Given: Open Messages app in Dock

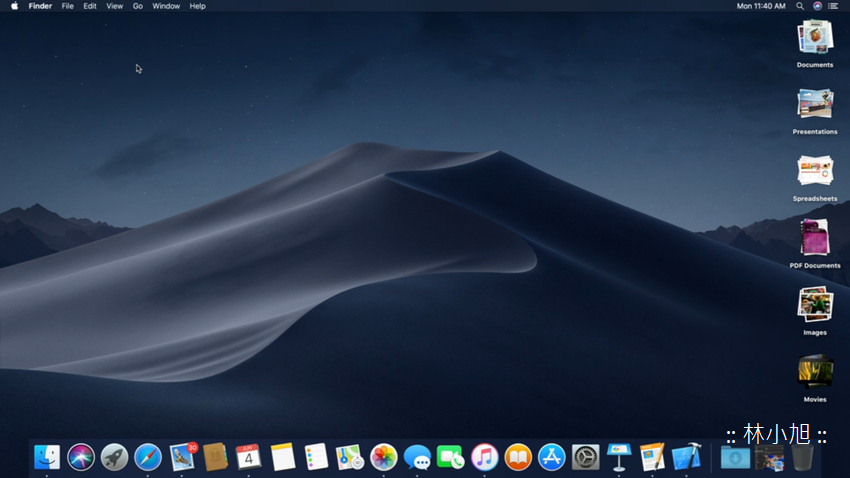Looking at the screenshot, I should coord(417,457).
